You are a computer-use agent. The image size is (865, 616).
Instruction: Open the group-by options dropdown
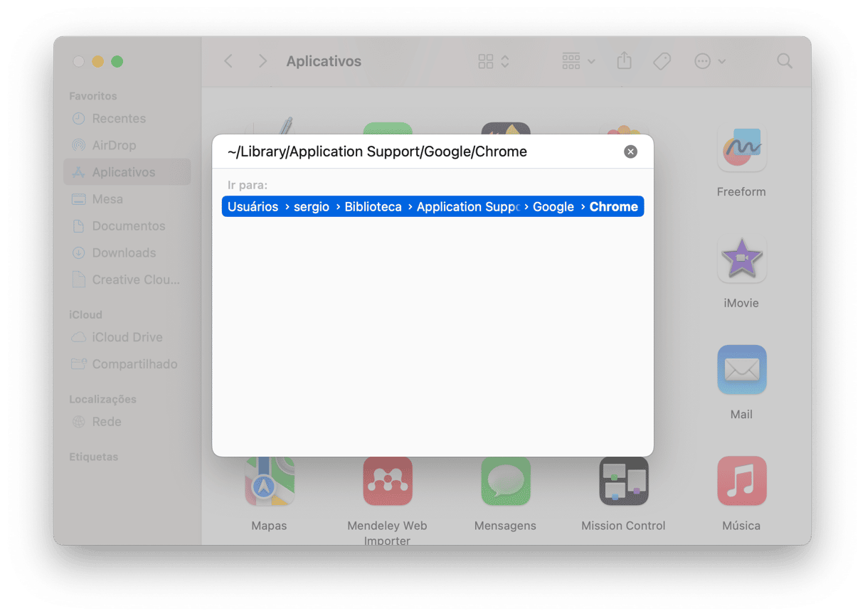click(578, 61)
